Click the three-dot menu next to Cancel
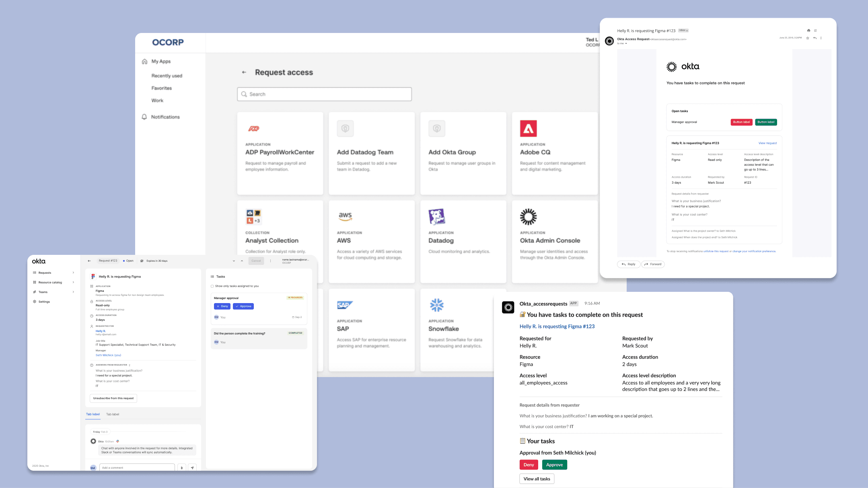The image size is (868, 488). pos(270,261)
